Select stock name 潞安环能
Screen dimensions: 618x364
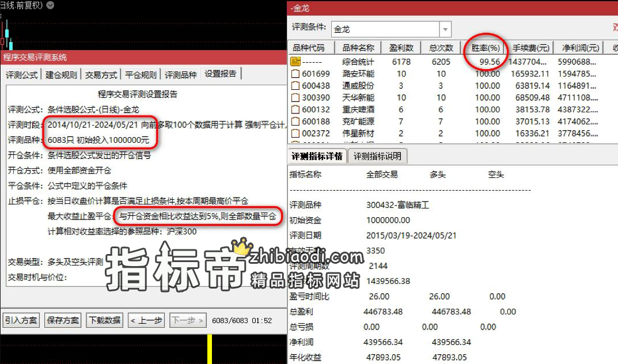point(358,74)
